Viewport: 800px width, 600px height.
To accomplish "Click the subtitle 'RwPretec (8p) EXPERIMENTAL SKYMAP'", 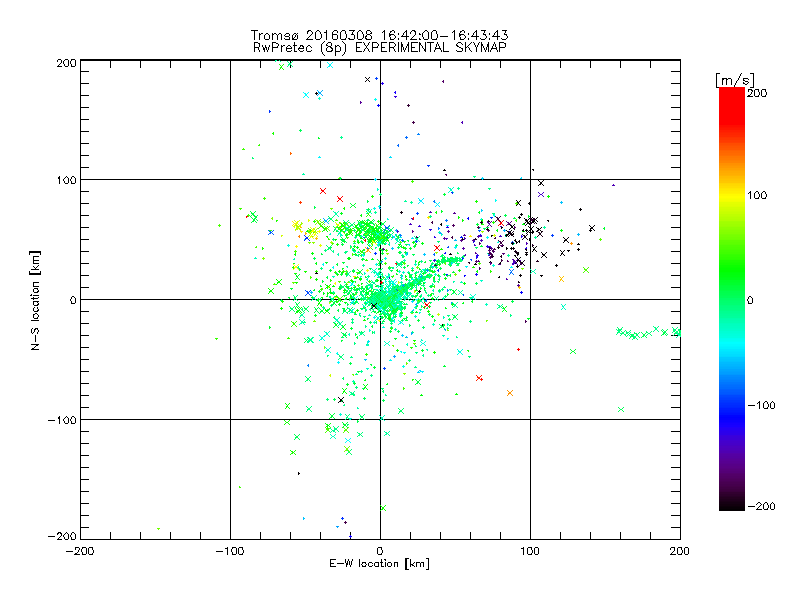I will click(380, 47).
